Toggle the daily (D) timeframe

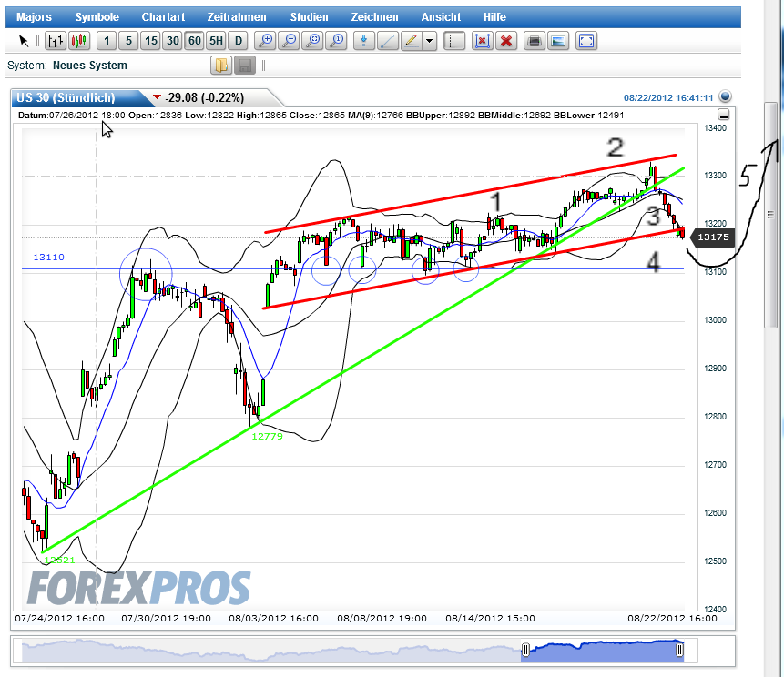(238, 41)
